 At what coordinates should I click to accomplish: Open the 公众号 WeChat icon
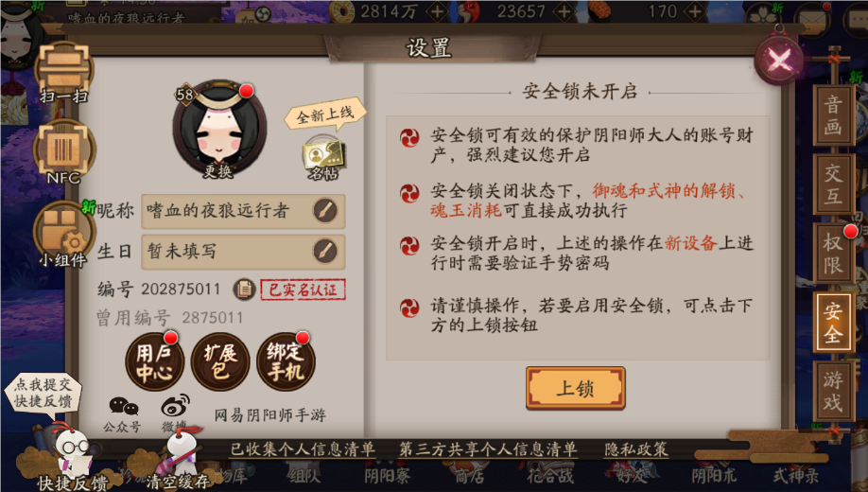[123, 414]
